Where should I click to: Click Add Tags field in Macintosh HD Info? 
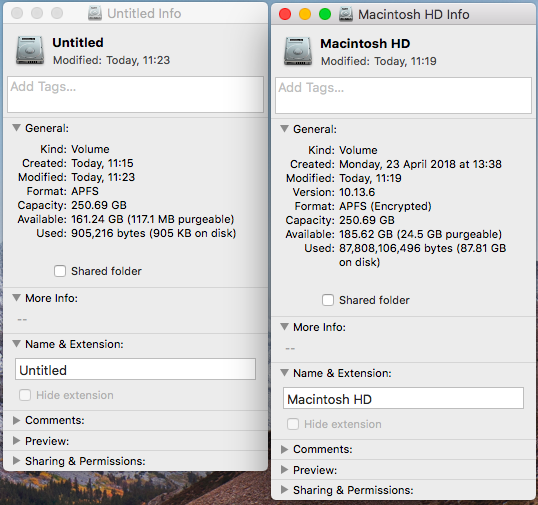(404, 95)
